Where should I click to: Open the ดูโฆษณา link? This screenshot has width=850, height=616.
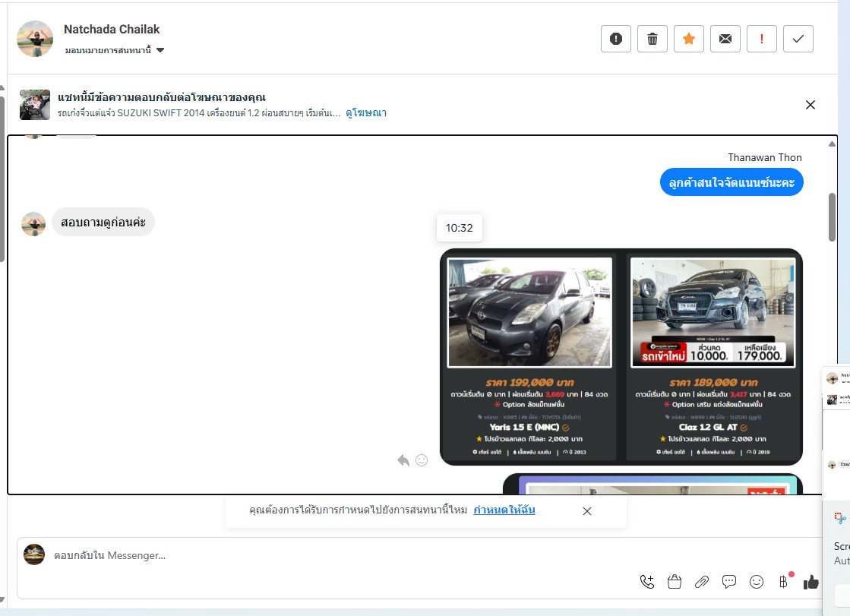tap(366, 112)
